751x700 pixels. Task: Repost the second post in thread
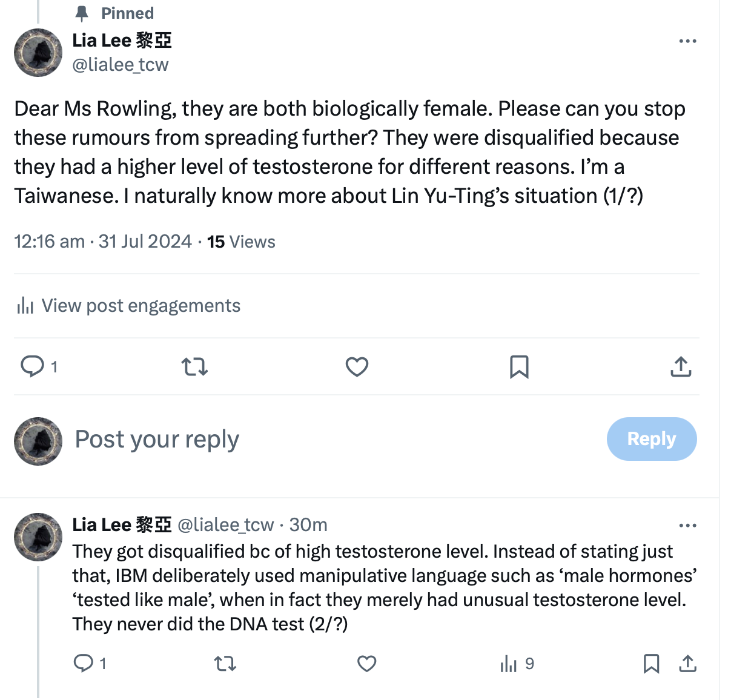point(225,664)
